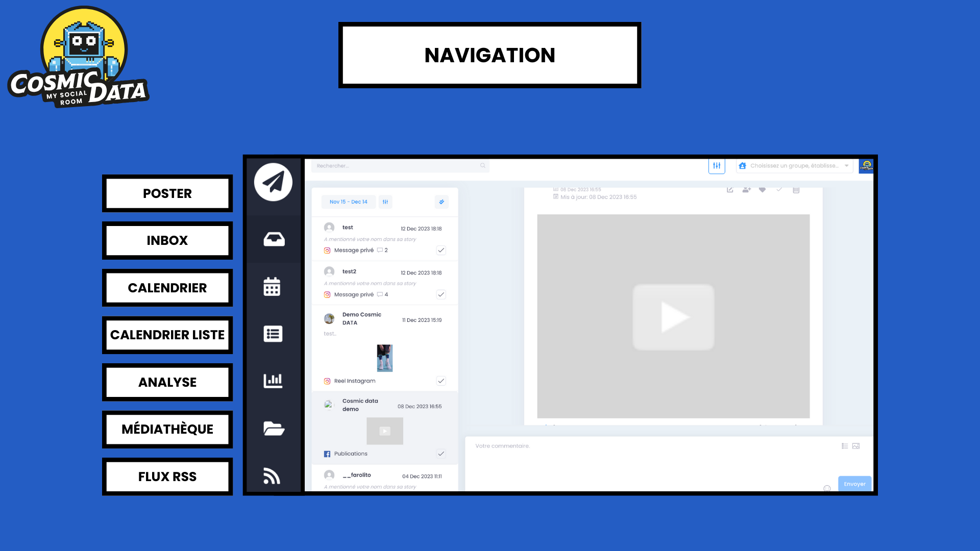The width and height of the screenshot is (980, 551).
Task: Select the Calendrier calendar icon
Action: [x=272, y=287]
